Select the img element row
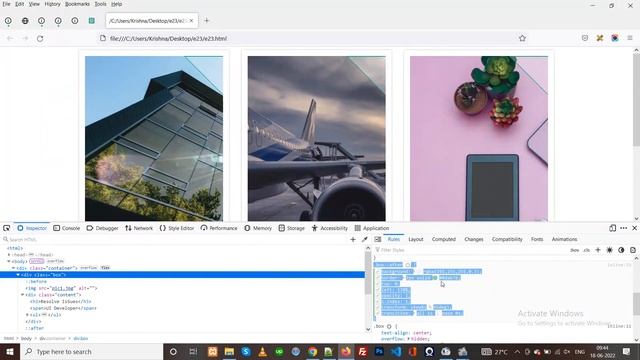Image resolution: width=640 pixels, height=360 pixels. (182, 288)
